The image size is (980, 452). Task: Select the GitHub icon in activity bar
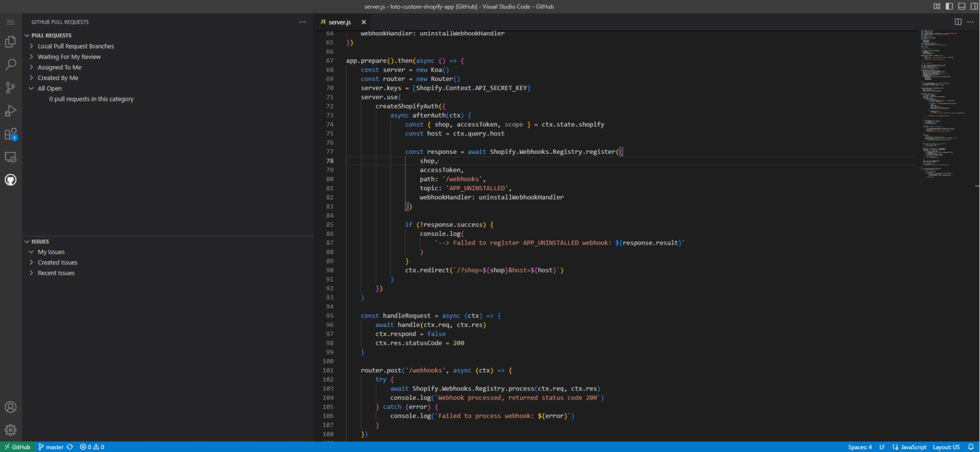[10, 180]
